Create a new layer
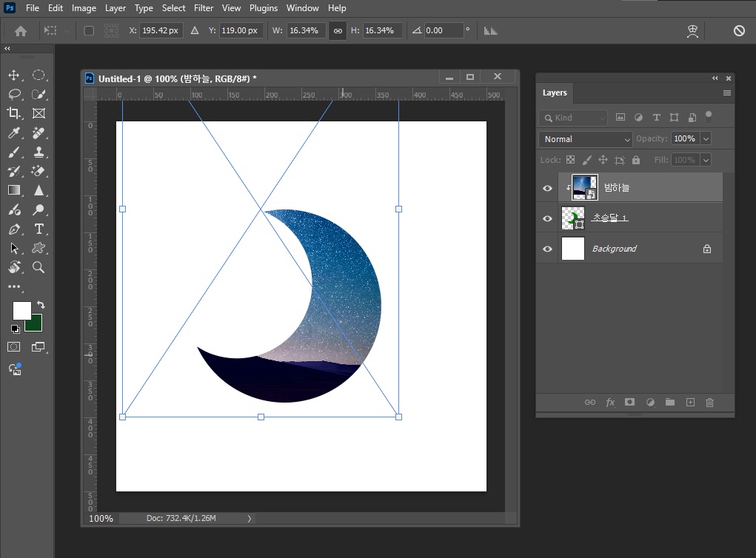 tap(690, 402)
